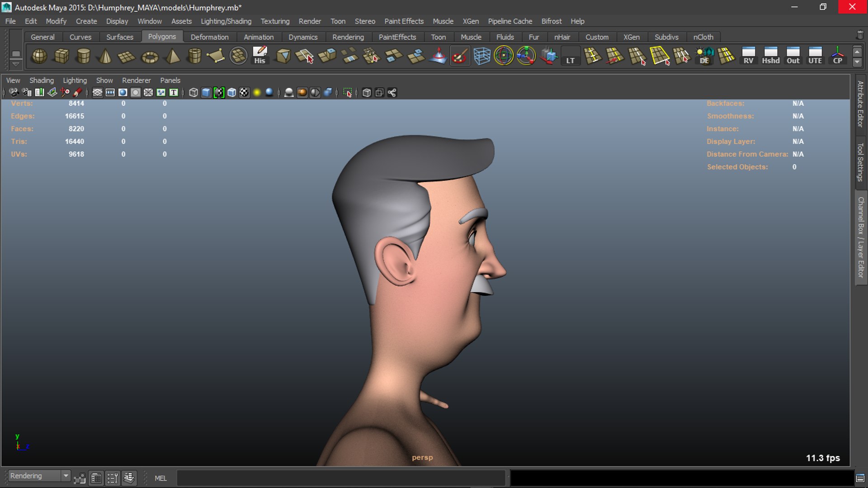Click inside the MEL command line field
This screenshot has width=868, height=488.
point(340,478)
